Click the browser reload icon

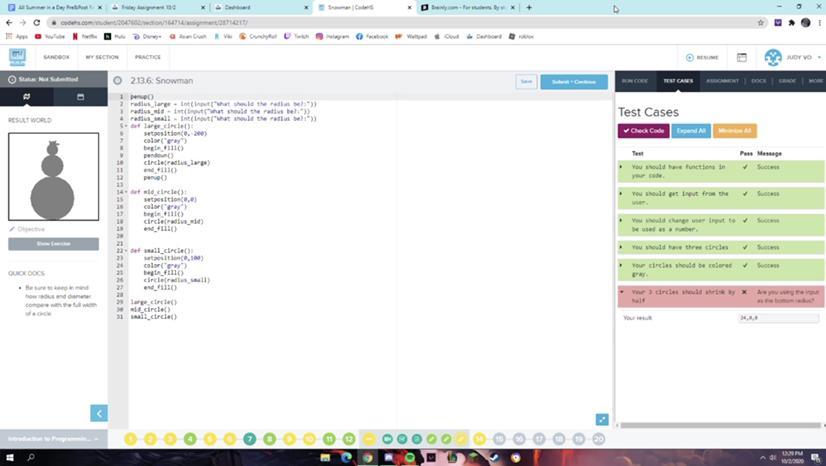pos(36,23)
